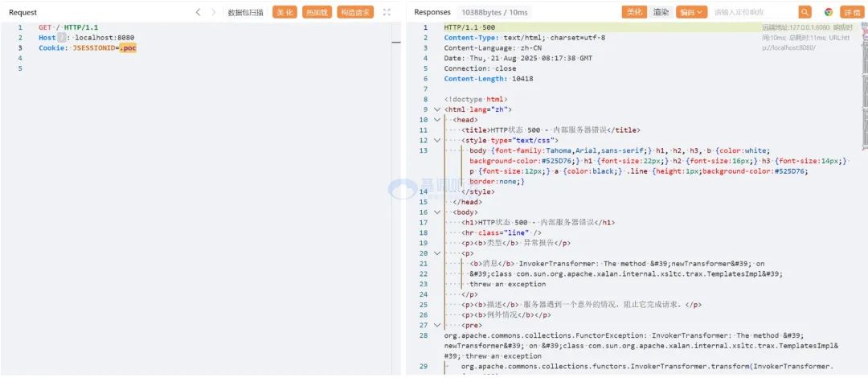Toggle the 渲染 render view

(x=661, y=12)
